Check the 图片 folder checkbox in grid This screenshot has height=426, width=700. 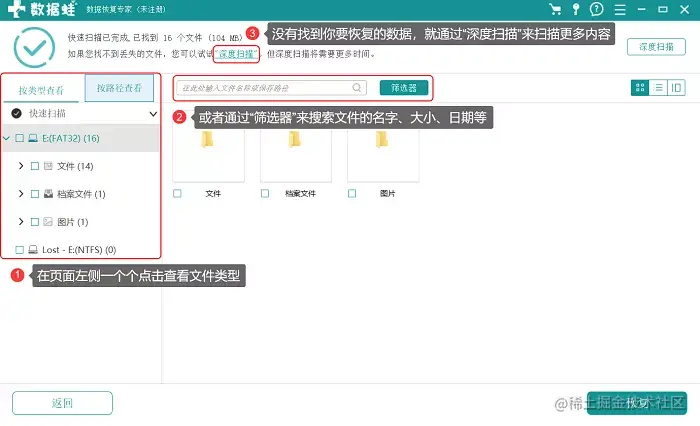coord(352,193)
